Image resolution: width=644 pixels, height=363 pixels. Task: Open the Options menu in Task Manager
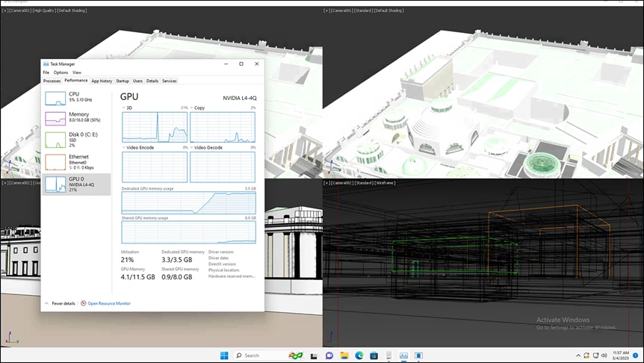61,72
